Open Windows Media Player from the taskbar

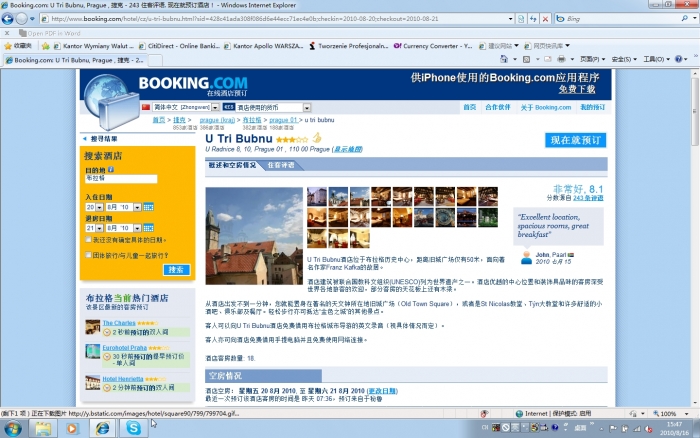point(71,428)
